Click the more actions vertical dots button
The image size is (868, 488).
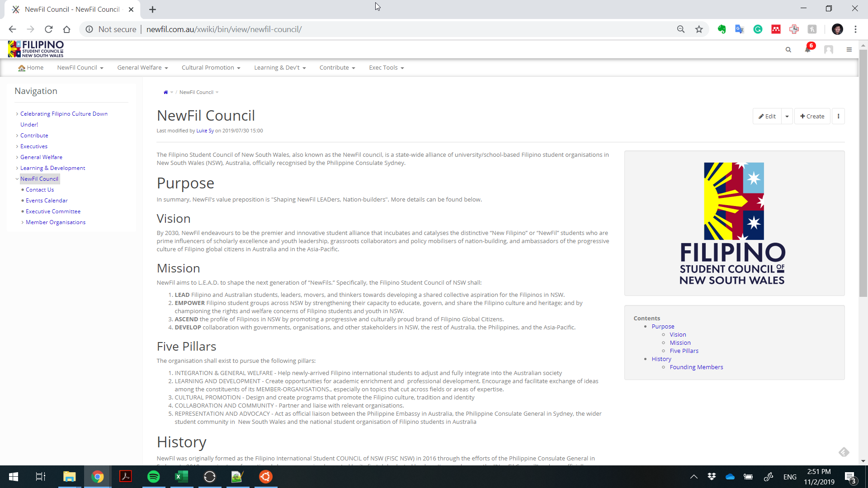(838, 116)
